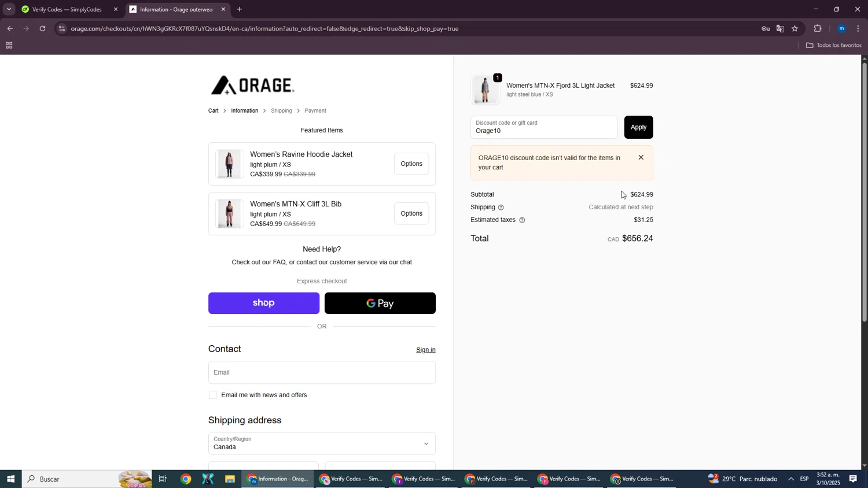Open Options for Women's MTN-X Cliff 3L Bib
Viewport: 868px width, 488px height.
411,214
